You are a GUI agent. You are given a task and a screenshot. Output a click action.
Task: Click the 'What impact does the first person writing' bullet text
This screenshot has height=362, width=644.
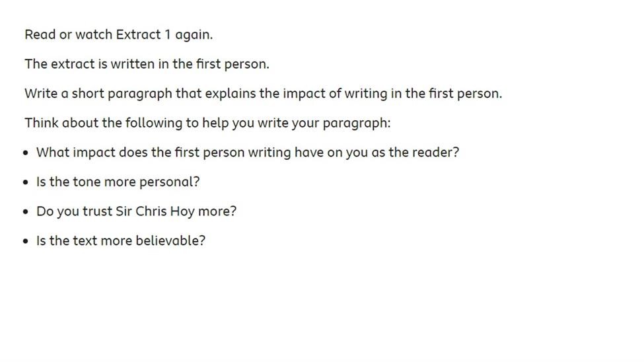pos(248,153)
